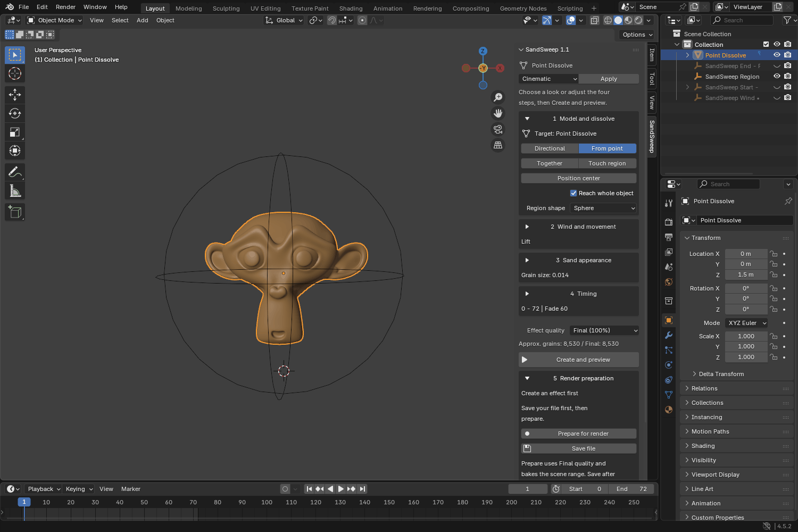Toggle camera view icon in viewport
Image resolution: width=798 pixels, height=532 pixels.
tap(498, 129)
